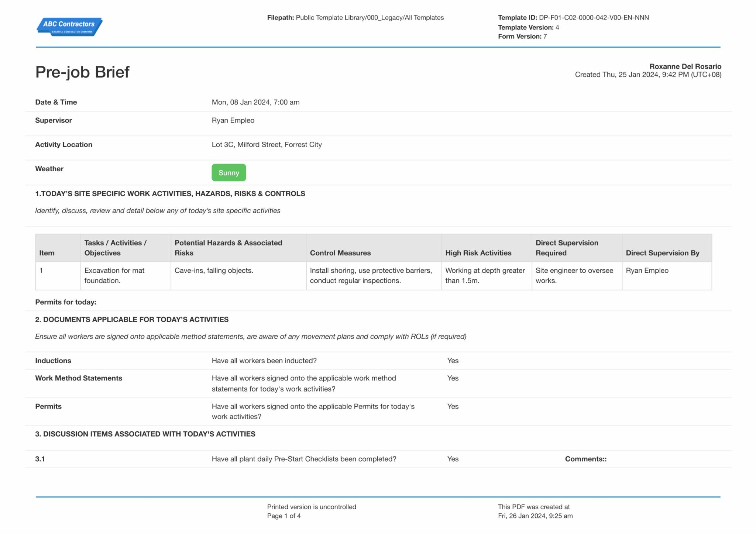Image resolution: width=756 pixels, height=534 pixels.
Task: Click the Yes answer for Inductions
Action: tap(453, 361)
